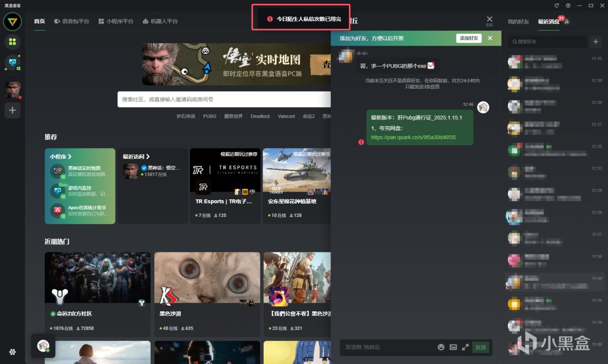Open the 语音包平台 tab
This screenshot has width=608, height=364.
(x=72, y=21)
